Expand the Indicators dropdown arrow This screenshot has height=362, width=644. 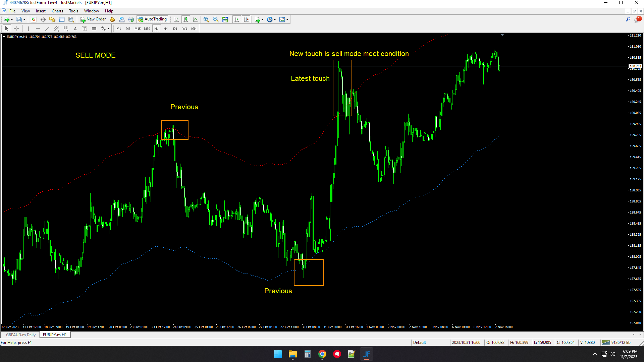click(262, 19)
